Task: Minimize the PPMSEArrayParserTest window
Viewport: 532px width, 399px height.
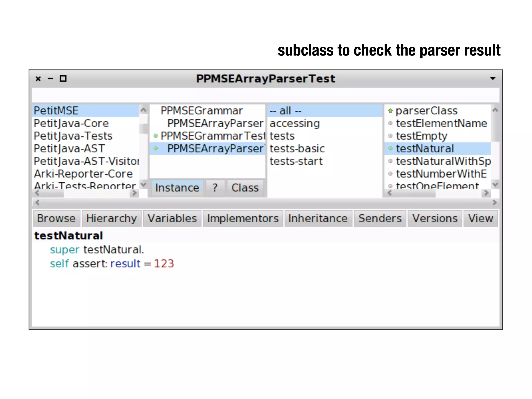Action: tap(50, 78)
